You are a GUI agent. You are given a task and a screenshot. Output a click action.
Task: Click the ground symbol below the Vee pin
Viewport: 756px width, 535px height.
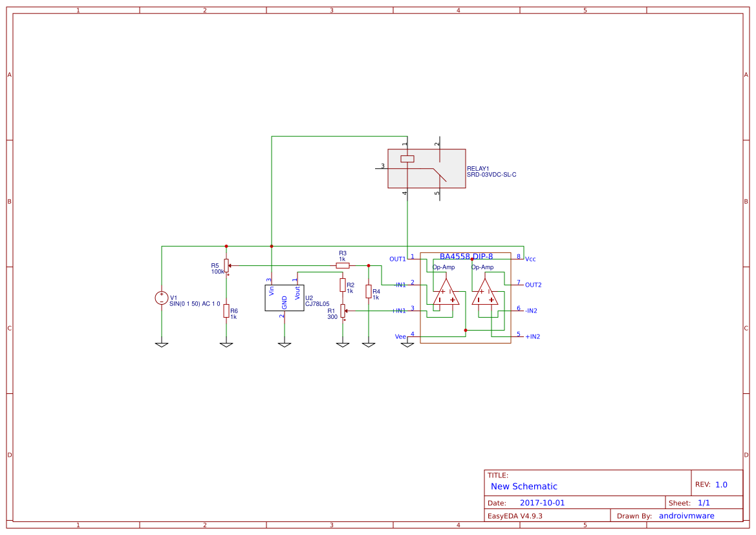(x=407, y=344)
